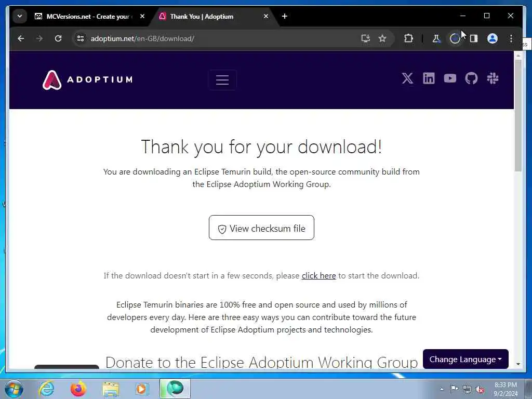532x399 pixels.
Task: Launch Firefox from the taskbar
Action: [78, 389]
